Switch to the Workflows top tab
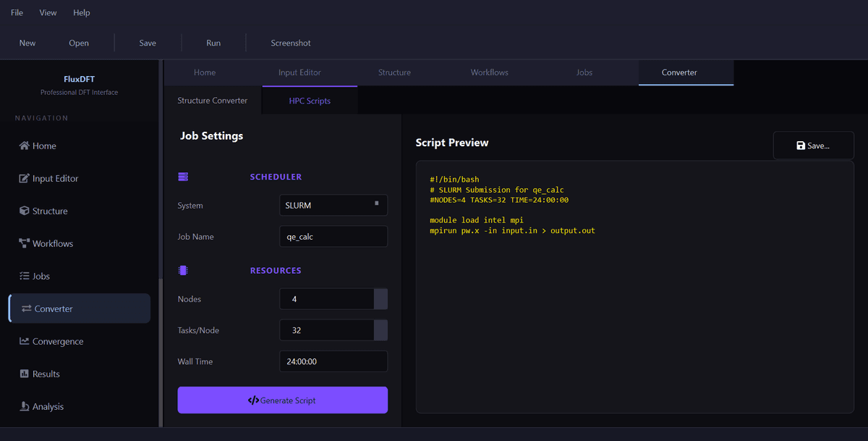This screenshot has height=441, width=868. (489, 72)
